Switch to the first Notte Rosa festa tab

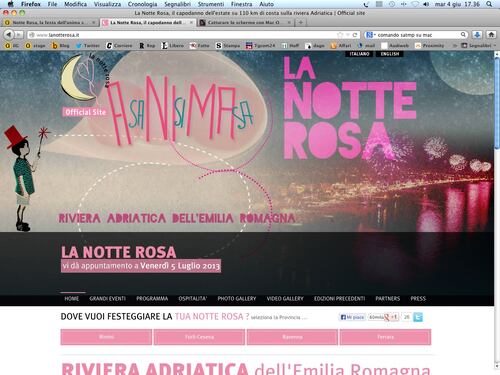pyautogui.click(x=50, y=22)
